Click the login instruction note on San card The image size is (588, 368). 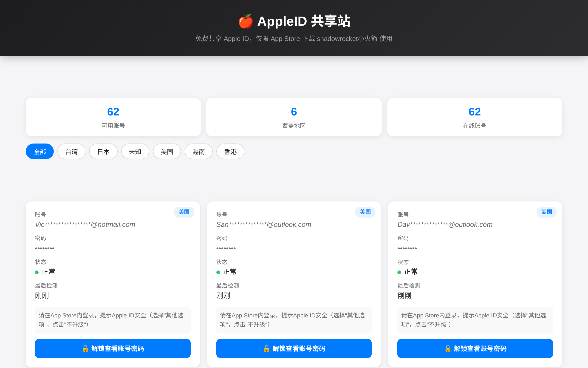294,320
